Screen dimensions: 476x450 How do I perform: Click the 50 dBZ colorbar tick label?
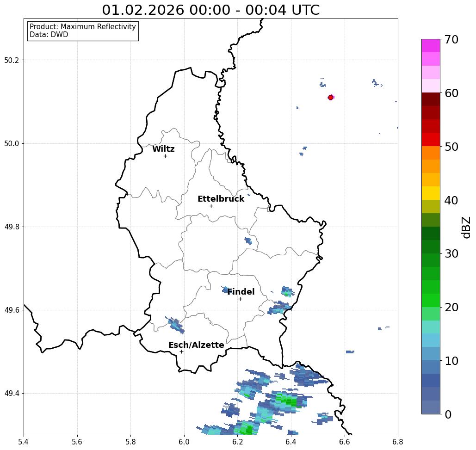(451, 147)
